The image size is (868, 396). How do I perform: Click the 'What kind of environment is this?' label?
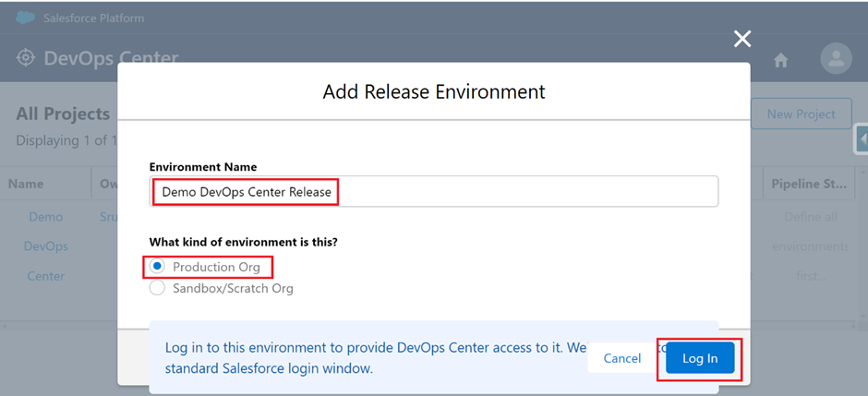[x=243, y=242]
